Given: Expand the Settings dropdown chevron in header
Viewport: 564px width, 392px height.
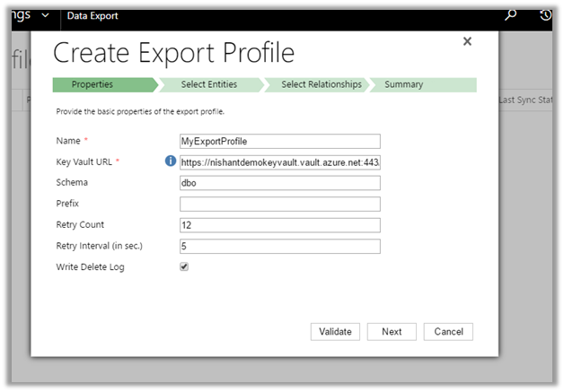Looking at the screenshot, I should coord(45,15).
